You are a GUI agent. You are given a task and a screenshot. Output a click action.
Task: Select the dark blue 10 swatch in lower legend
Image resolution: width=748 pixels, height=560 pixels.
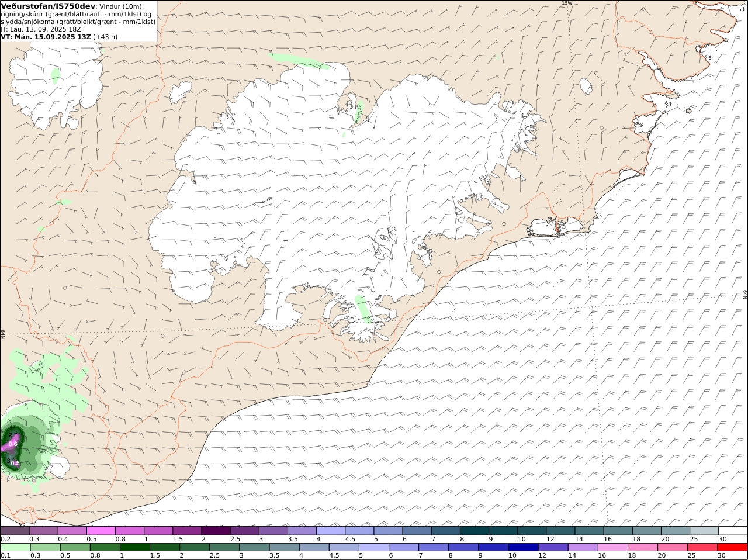(523, 548)
